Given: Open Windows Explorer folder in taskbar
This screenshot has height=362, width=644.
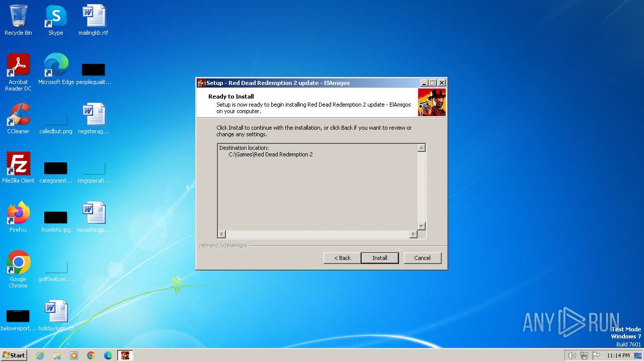Looking at the screenshot, I should click(x=57, y=355).
